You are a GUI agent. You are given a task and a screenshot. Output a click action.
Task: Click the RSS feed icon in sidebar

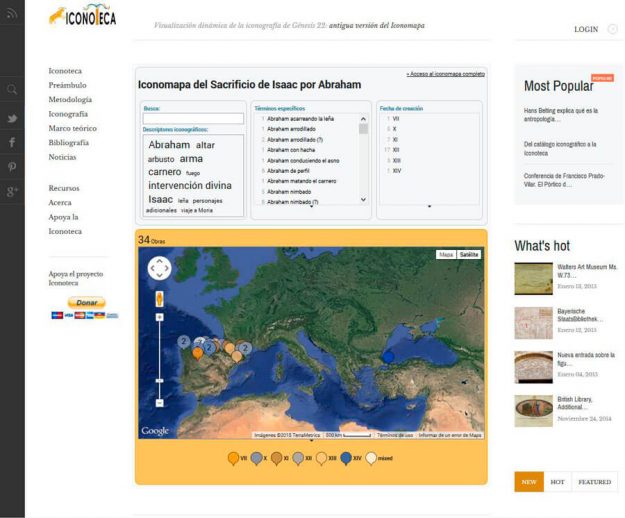pyautogui.click(x=12, y=17)
